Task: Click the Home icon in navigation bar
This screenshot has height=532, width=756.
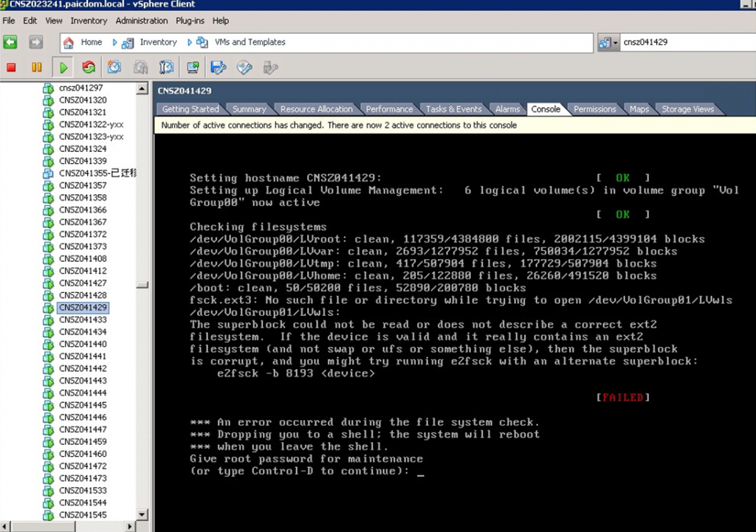Action: coord(69,43)
